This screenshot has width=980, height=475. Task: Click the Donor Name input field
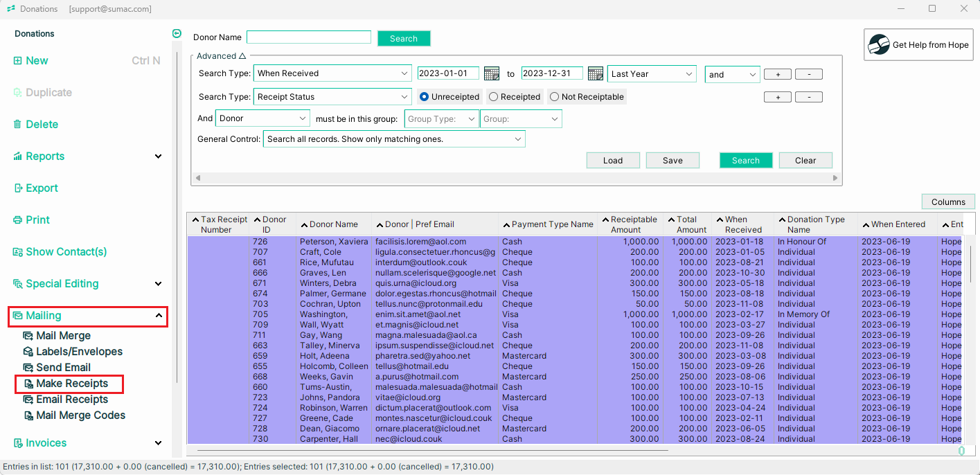(x=309, y=37)
